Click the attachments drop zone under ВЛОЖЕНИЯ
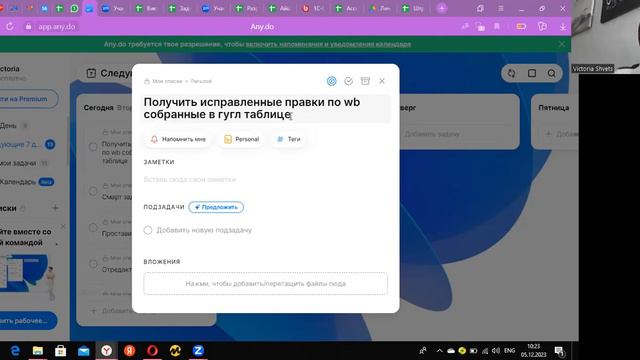The image size is (640, 360). pos(265,283)
